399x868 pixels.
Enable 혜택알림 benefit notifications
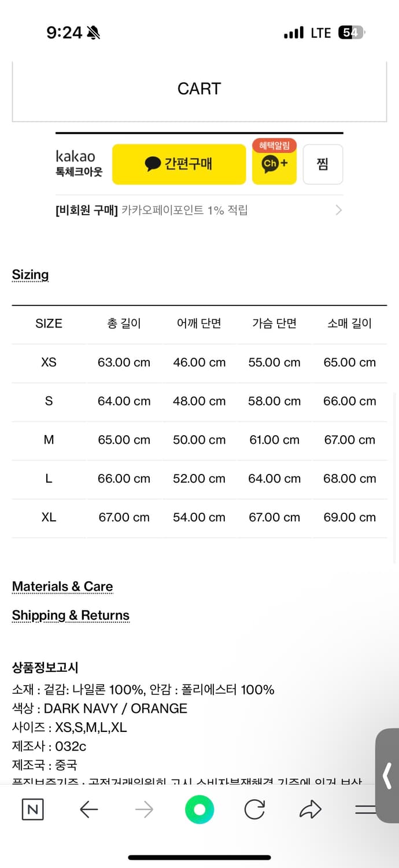pyautogui.click(x=274, y=145)
